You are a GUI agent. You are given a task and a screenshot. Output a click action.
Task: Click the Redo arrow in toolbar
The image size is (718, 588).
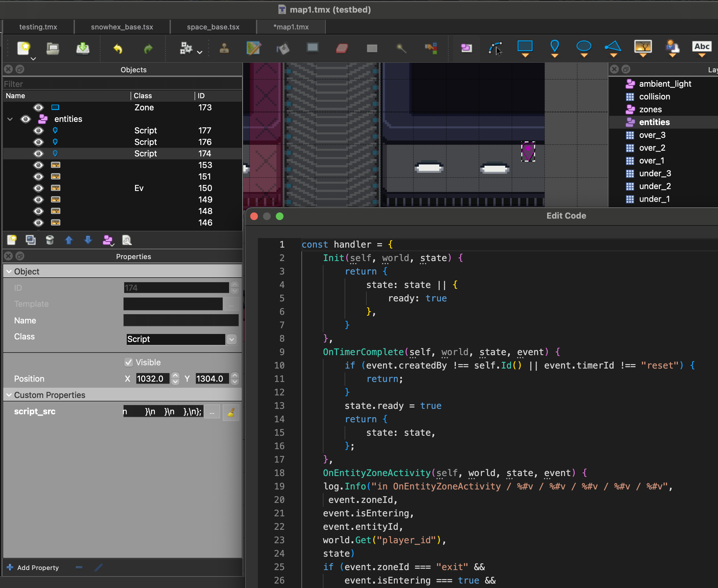point(148,48)
